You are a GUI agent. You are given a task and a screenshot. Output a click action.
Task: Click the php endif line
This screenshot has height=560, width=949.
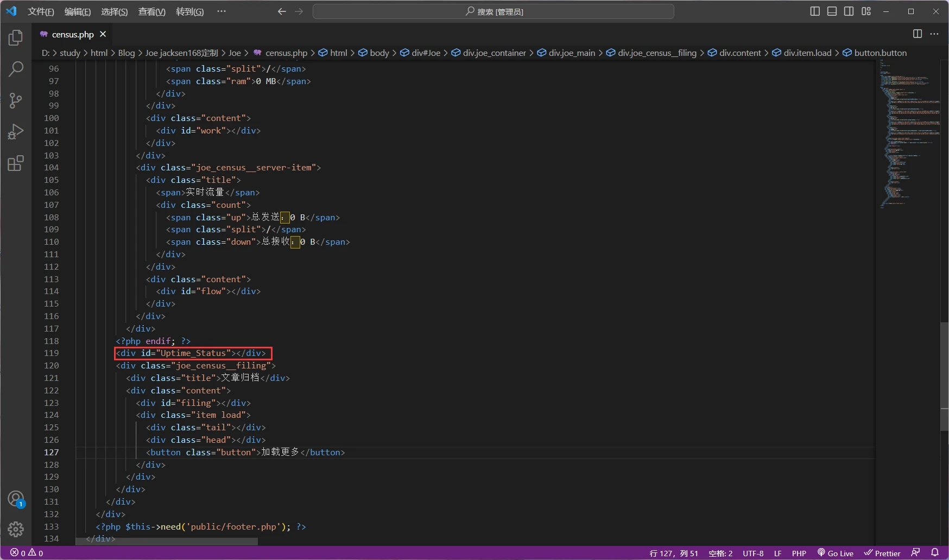(x=153, y=341)
